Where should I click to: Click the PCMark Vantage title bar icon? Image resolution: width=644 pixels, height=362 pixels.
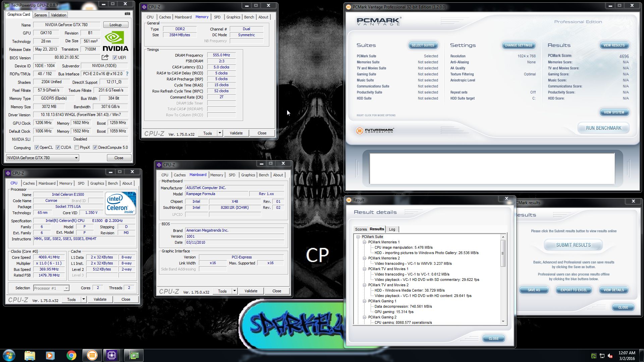click(348, 7)
